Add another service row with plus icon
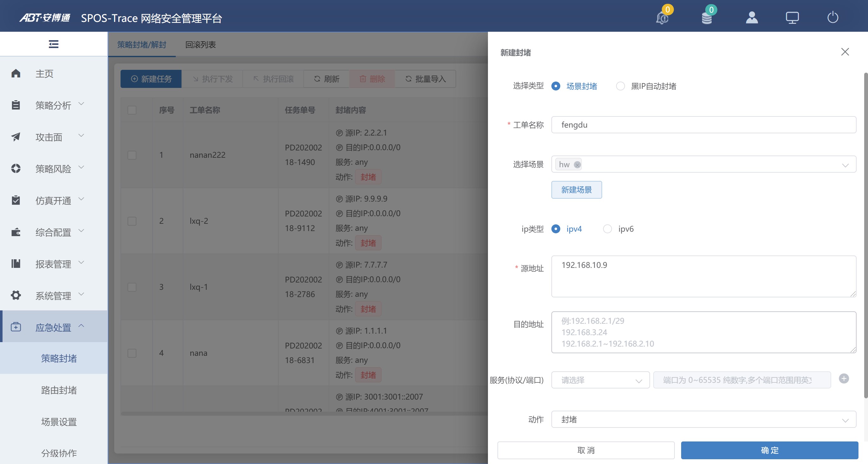The height and width of the screenshot is (464, 868). coord(844,379)
